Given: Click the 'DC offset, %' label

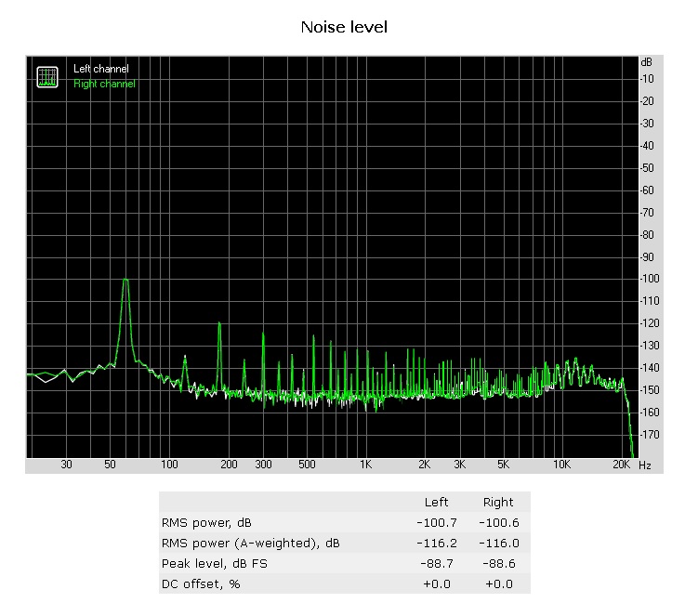Looking at the screenshot, I should (201, 584).
